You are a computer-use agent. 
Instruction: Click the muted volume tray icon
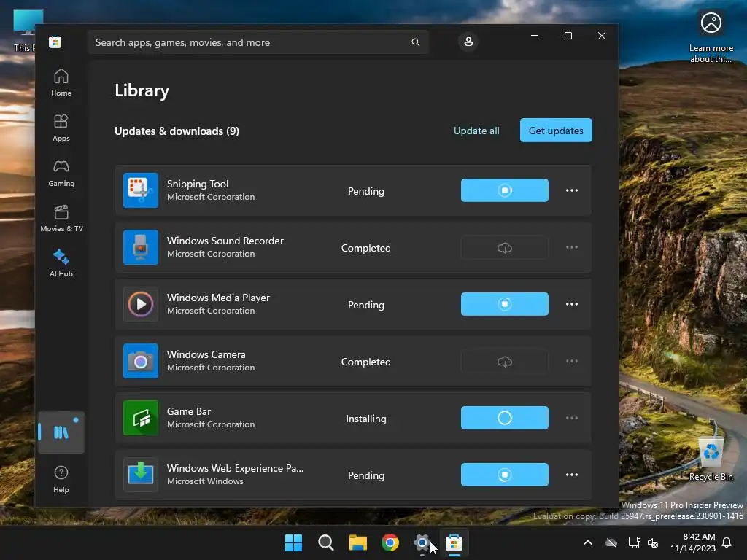pyautogui.click(x=653, y=542)
